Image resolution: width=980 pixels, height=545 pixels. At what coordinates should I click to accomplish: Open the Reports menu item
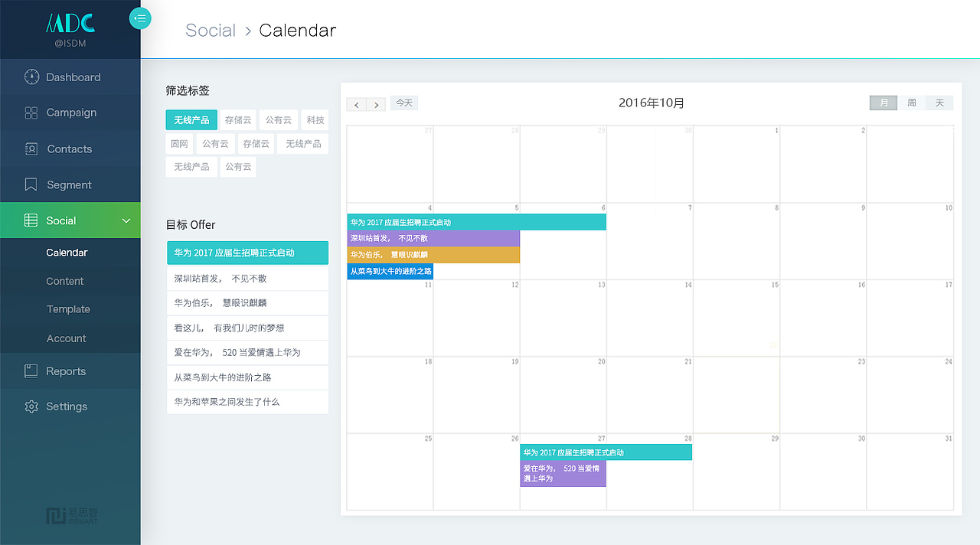click(70, 371)
